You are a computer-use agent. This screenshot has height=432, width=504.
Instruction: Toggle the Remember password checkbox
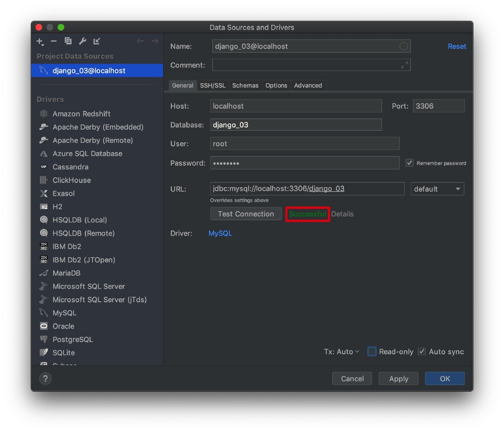409,163
